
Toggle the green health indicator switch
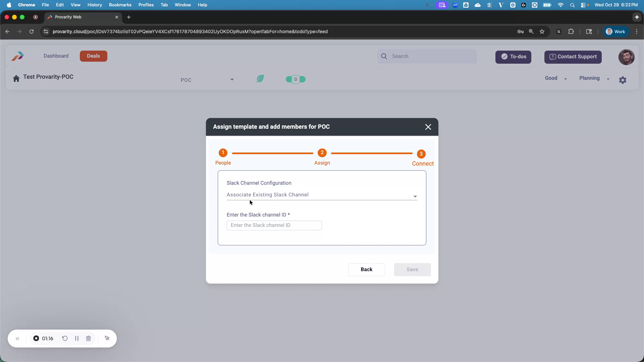pyautogui.click(x=295, y=79)
